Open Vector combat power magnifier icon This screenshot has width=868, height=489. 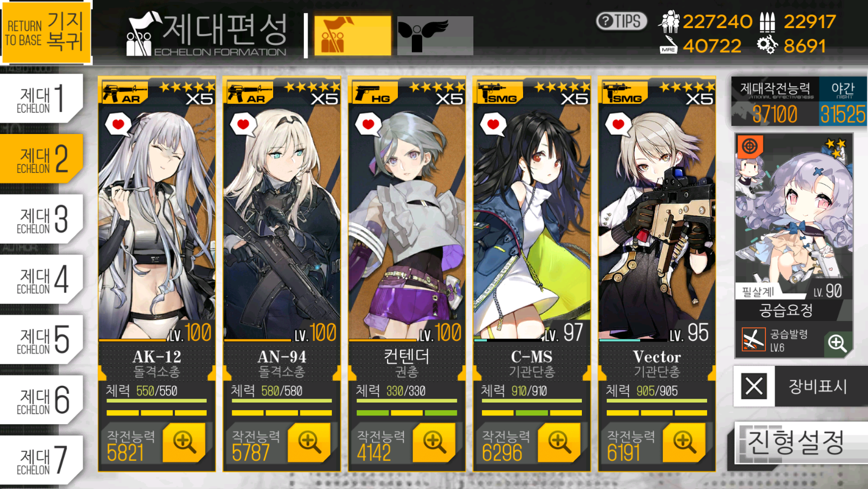click(x=684, y=442)
